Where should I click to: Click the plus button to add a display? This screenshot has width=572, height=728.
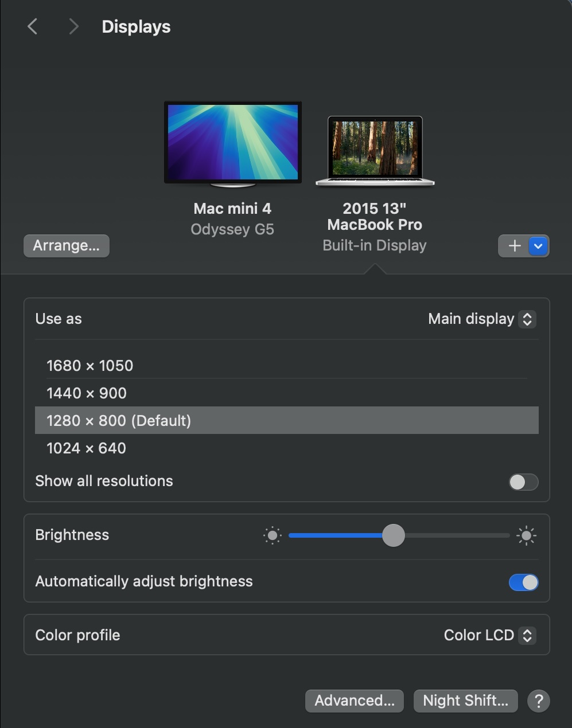point(514,246)
